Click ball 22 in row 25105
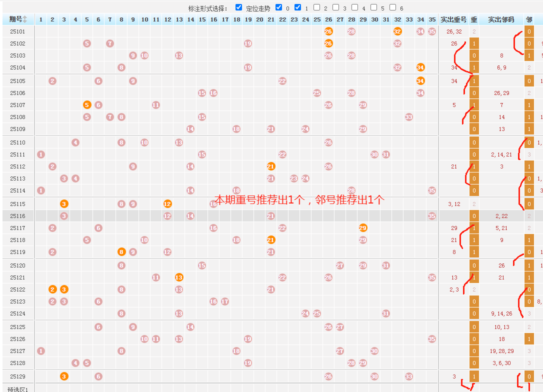 [x=282, y=81]
